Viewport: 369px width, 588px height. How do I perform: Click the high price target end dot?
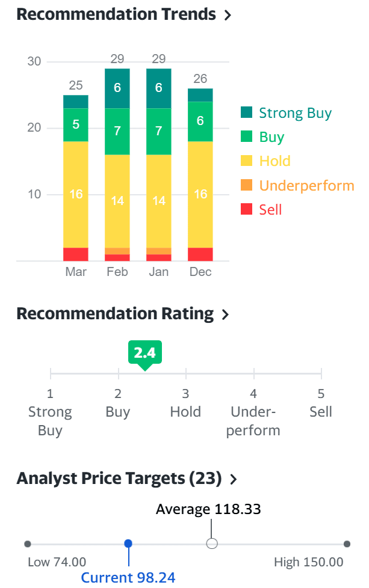(x=347, y=544)
